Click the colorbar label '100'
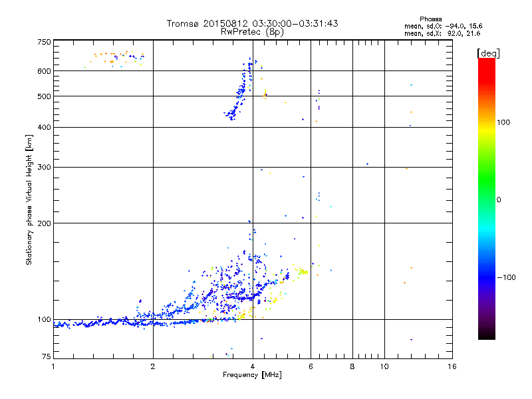The height and width of the screenshot is (399, 532). tap(503, 122)
